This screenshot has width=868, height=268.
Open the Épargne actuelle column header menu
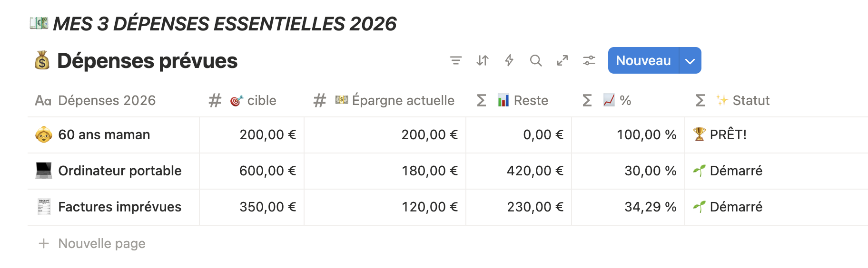point(385,100)
